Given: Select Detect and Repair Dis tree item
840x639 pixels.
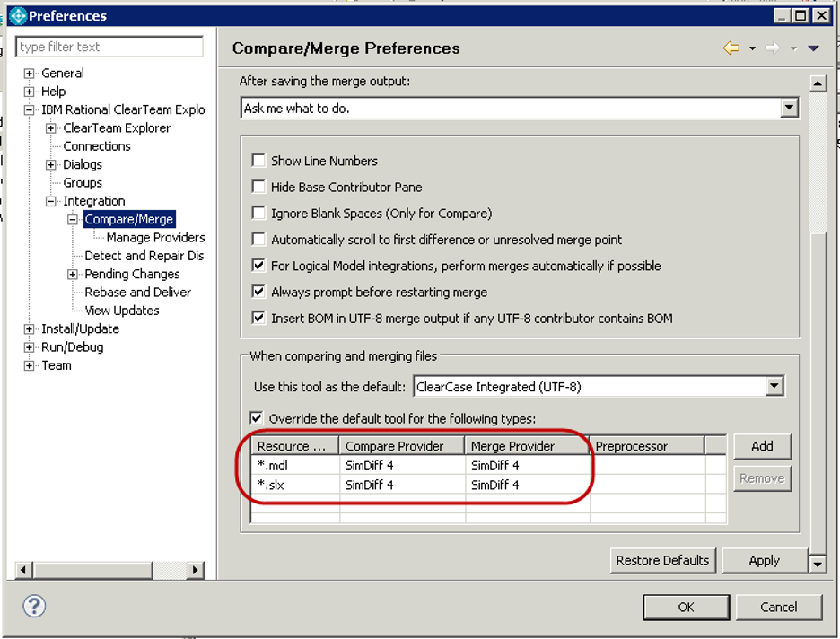Looking at the screenshot, I should [x=144, y=256].
